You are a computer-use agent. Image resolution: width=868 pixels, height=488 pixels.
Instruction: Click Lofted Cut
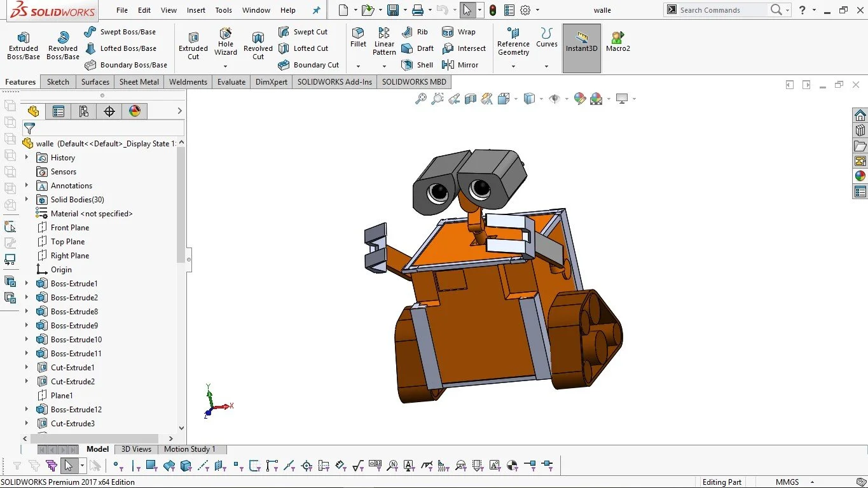click(303, 48)
